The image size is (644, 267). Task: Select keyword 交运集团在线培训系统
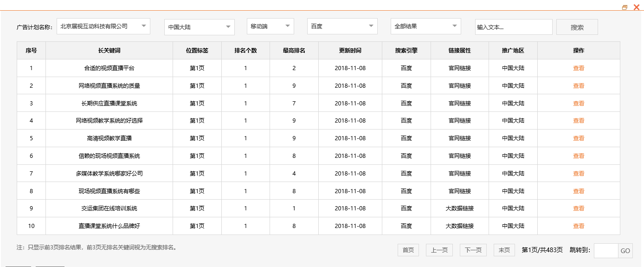point(109,208)
